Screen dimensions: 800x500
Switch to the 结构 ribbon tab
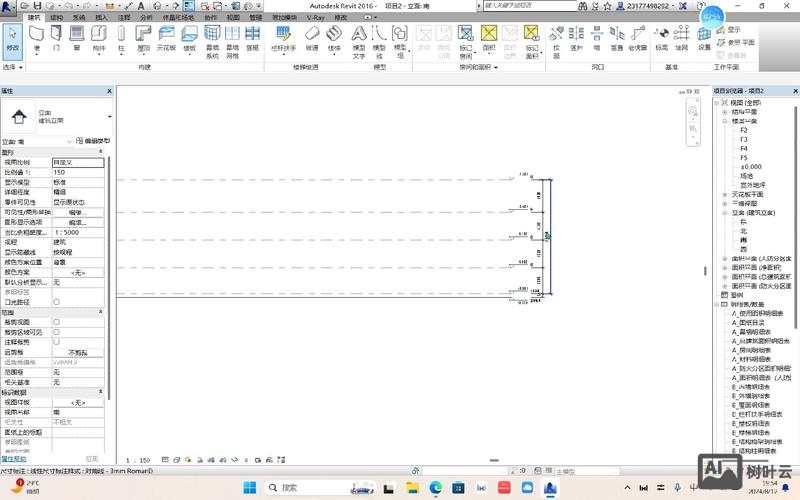click(x=56, y=18)
